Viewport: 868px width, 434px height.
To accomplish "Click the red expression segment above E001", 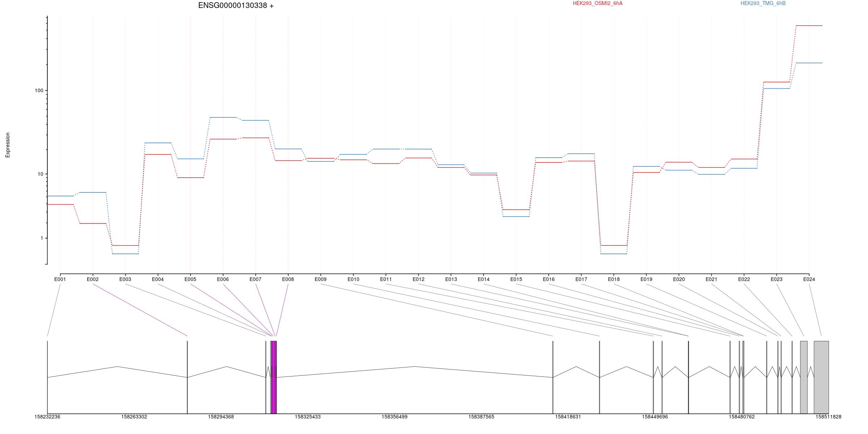I will click(60, 204).
